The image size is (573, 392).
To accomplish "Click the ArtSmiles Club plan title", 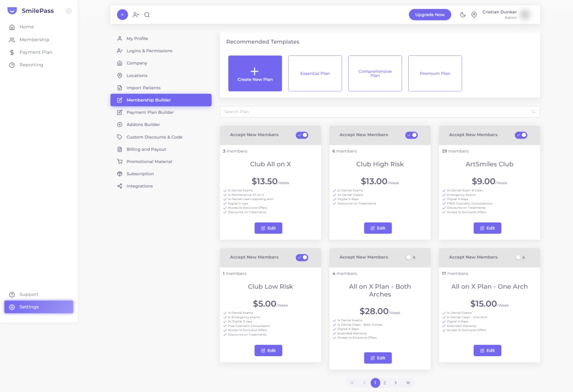I will pyautogui.click(x=489, y=164).
